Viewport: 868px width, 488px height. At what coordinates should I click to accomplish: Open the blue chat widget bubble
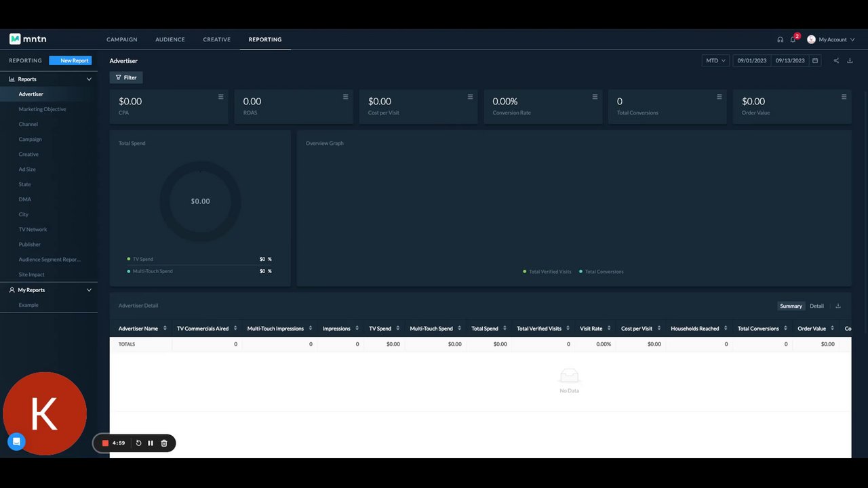[17, 442]
